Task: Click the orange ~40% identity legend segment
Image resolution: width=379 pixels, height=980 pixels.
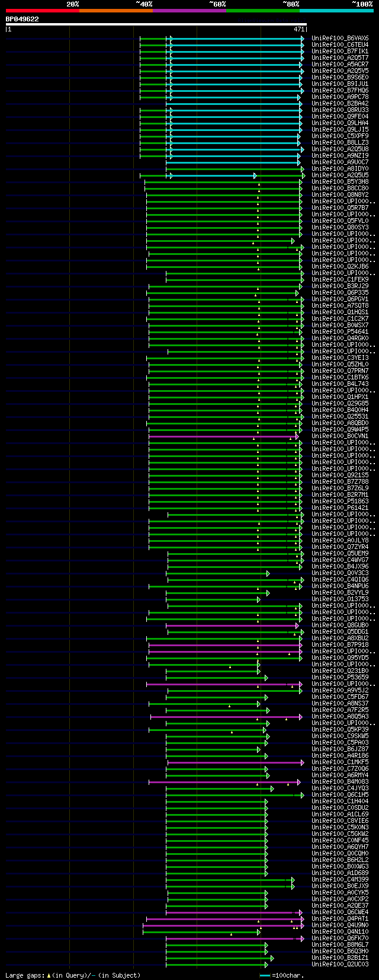Action: click(x=115, y=11)
